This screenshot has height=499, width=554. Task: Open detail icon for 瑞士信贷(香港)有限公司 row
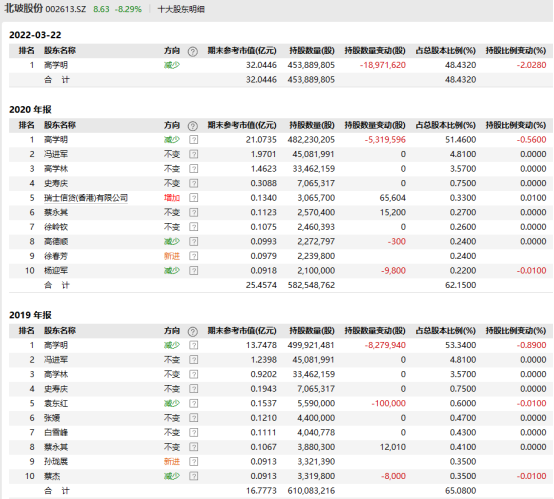pos(193,198)
